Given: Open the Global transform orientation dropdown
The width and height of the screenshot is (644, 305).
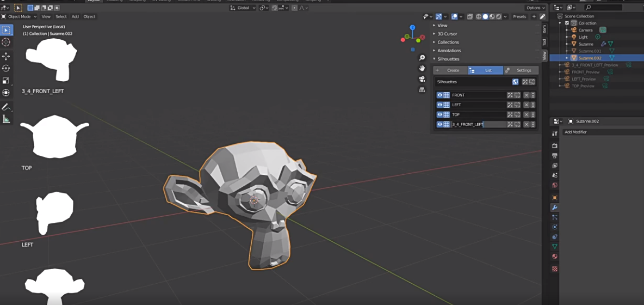Looking at the screenshot, I should [243, 8].
